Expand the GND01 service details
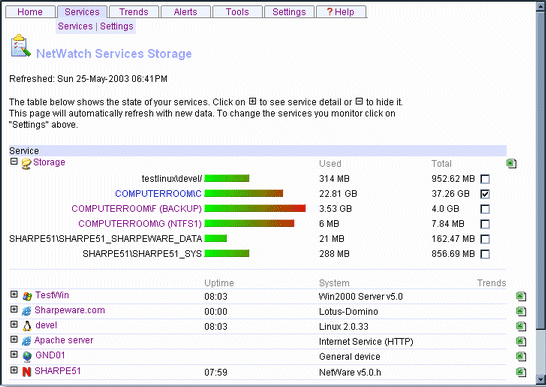 point(14,355)
